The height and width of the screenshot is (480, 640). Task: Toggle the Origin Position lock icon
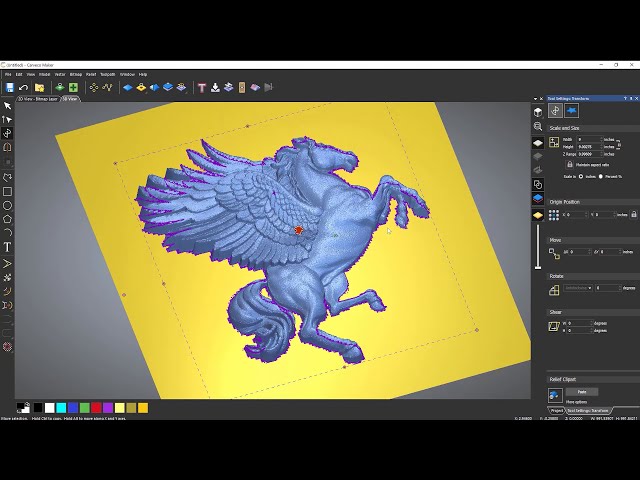coord(634,214)
